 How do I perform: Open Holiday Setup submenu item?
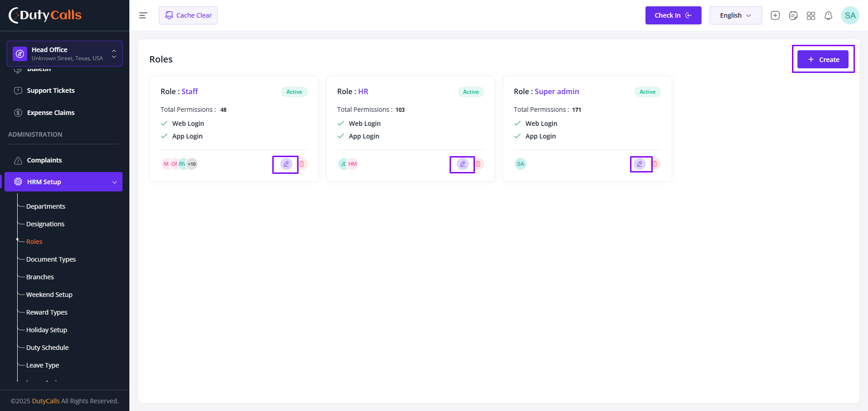point(47,330)
